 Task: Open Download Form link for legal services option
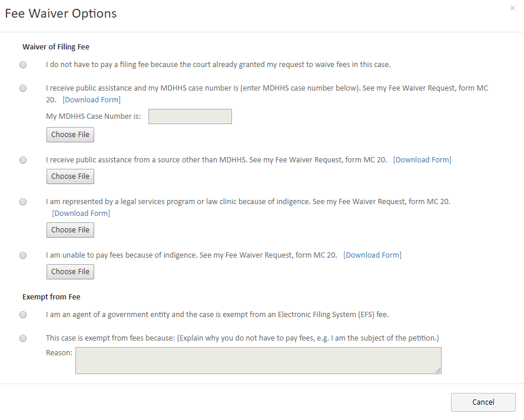coord(81,213)
